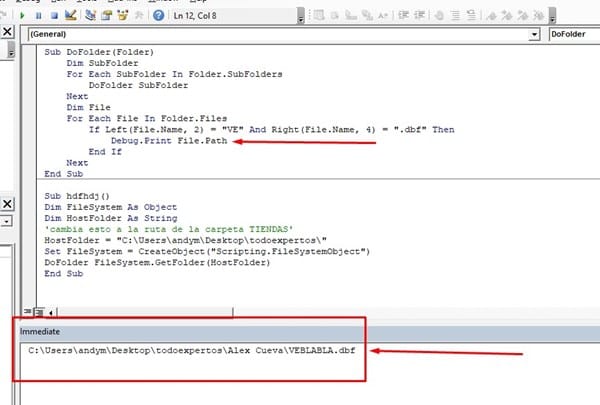Click the greyed Toolbox icon
600x405 pixels.
pos(139,15)
